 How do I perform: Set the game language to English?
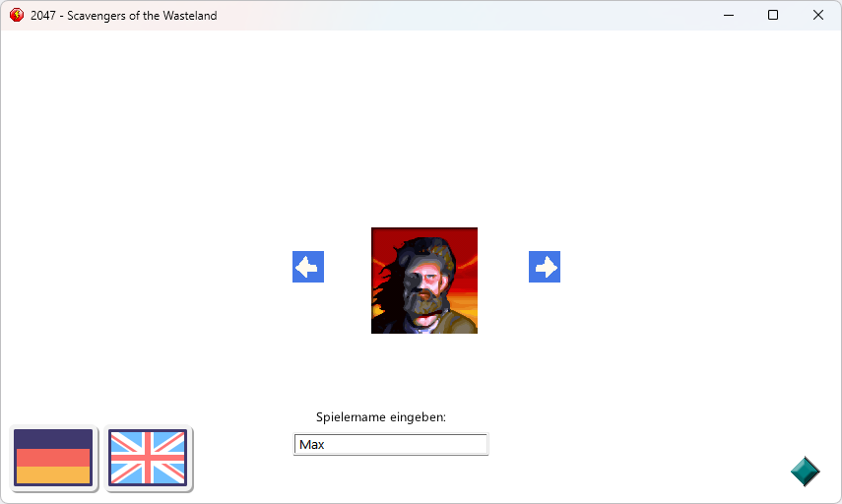point(148,458)
